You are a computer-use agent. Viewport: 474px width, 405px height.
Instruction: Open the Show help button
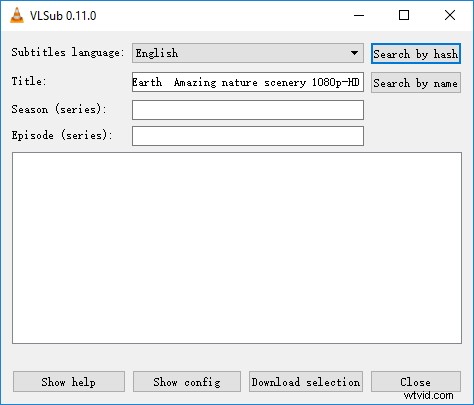pyautogui.click(x=69, y=382)
